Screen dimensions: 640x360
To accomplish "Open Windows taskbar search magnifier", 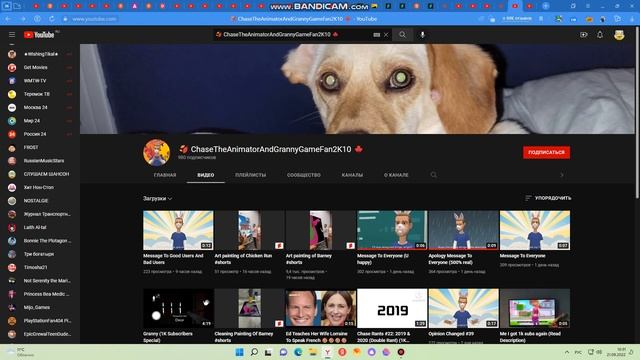I will pos(254,352).
